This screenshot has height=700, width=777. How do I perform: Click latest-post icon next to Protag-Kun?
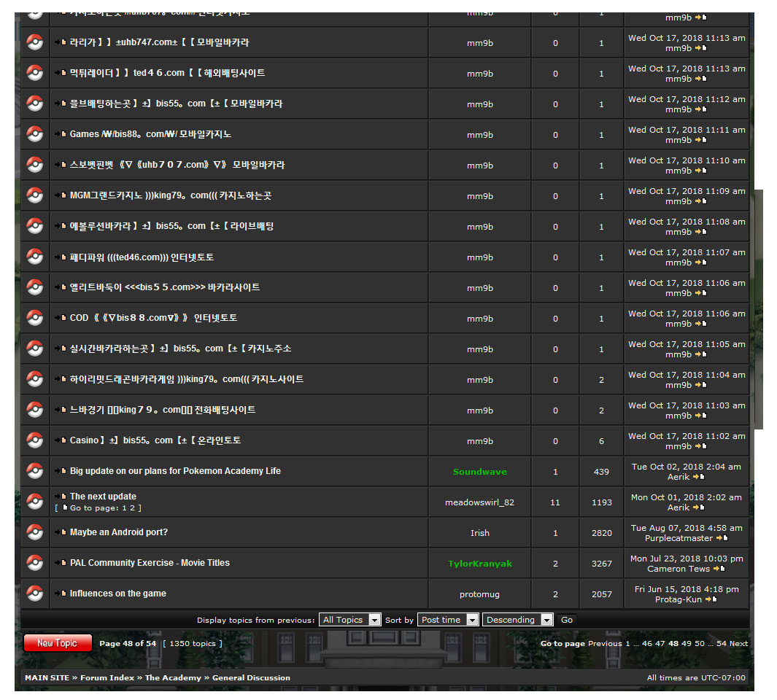[x=711, y=599]
